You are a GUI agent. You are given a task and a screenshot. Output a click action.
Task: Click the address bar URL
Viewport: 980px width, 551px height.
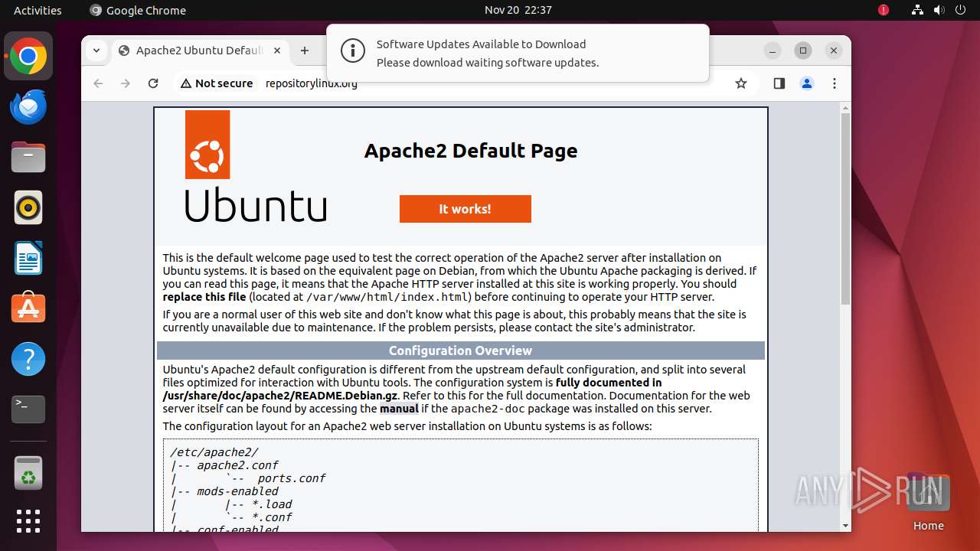pyautogui.click(x=311, y=83)
